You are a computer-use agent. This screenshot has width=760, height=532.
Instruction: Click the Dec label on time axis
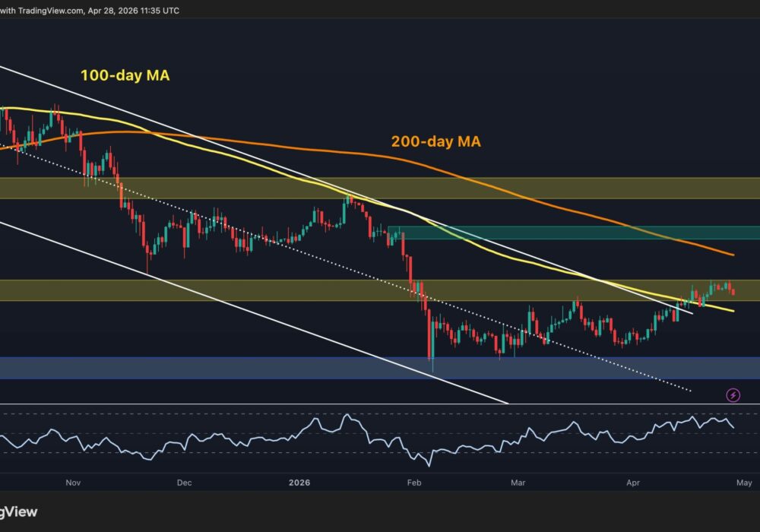[184, 482]
